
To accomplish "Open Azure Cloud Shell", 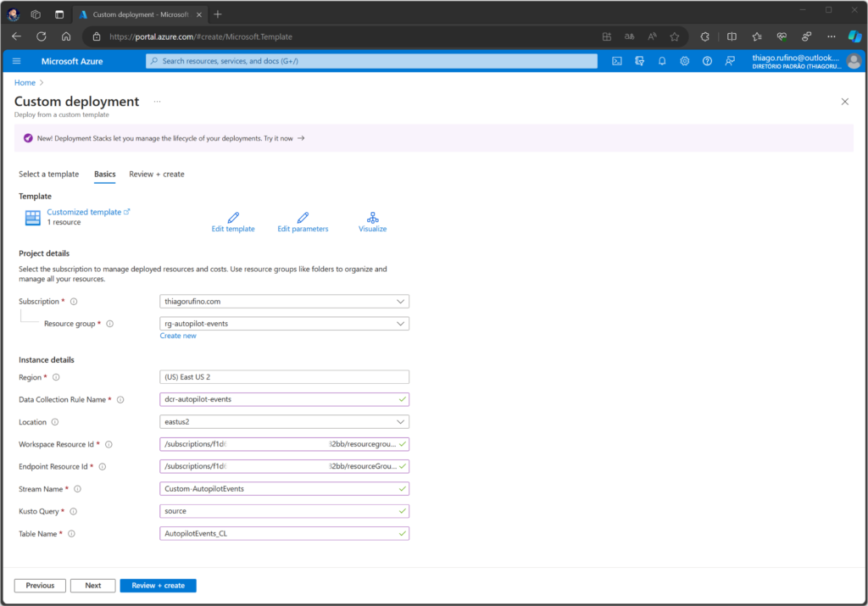I will (616, 60).
